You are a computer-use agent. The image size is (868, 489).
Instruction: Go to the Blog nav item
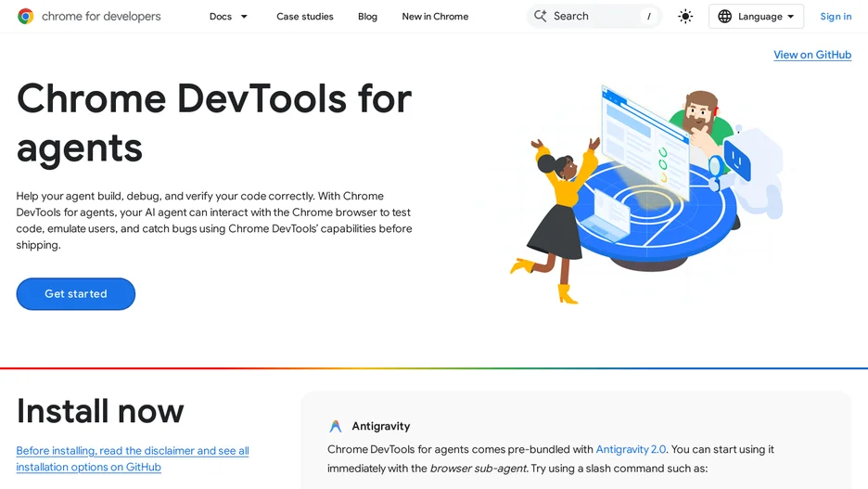(x=367, y=17)
